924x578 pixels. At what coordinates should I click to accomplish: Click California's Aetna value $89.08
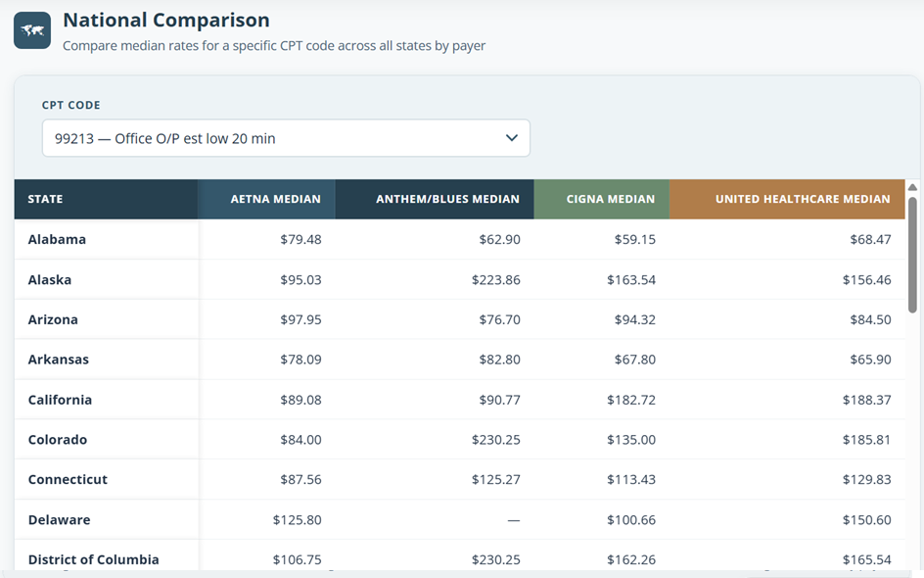[x=300, y=400]
